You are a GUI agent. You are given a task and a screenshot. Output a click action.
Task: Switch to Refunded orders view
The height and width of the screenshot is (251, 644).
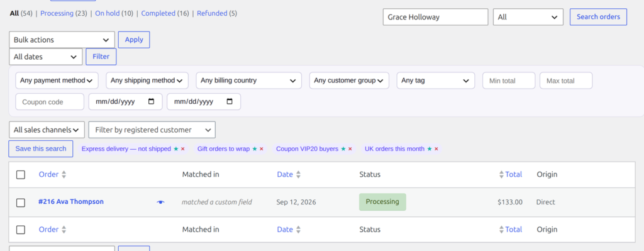point(212,13)
